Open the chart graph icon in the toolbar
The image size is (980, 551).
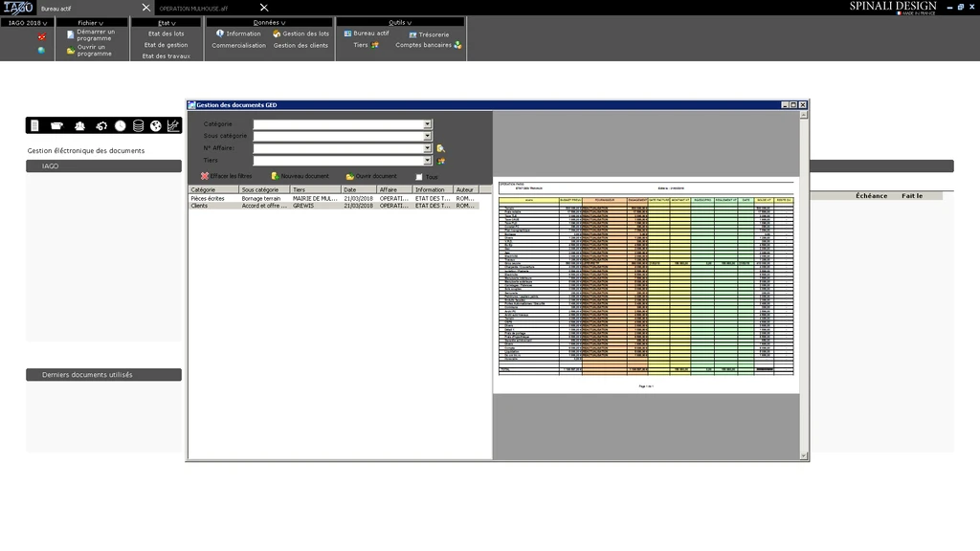[173, 125]
